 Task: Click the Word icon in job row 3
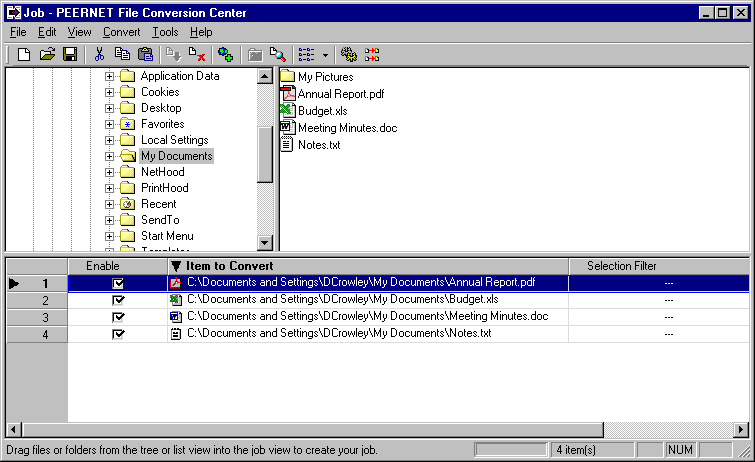[176, 317]
